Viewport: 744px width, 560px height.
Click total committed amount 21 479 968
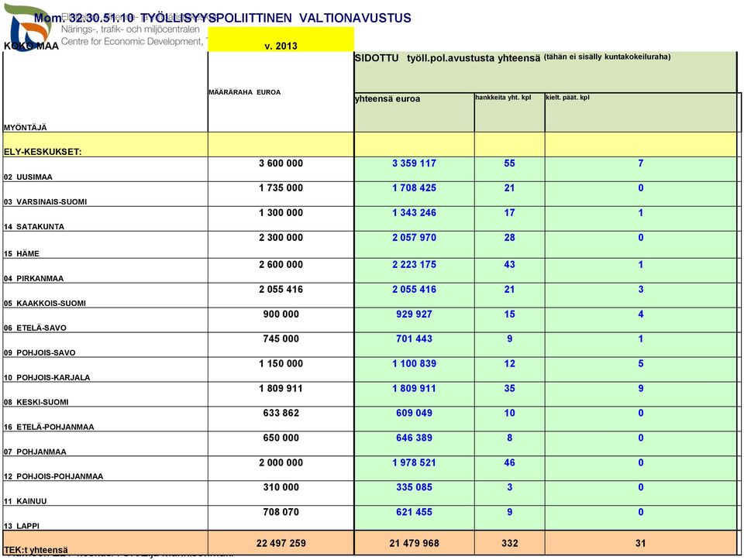coord(414,543)
